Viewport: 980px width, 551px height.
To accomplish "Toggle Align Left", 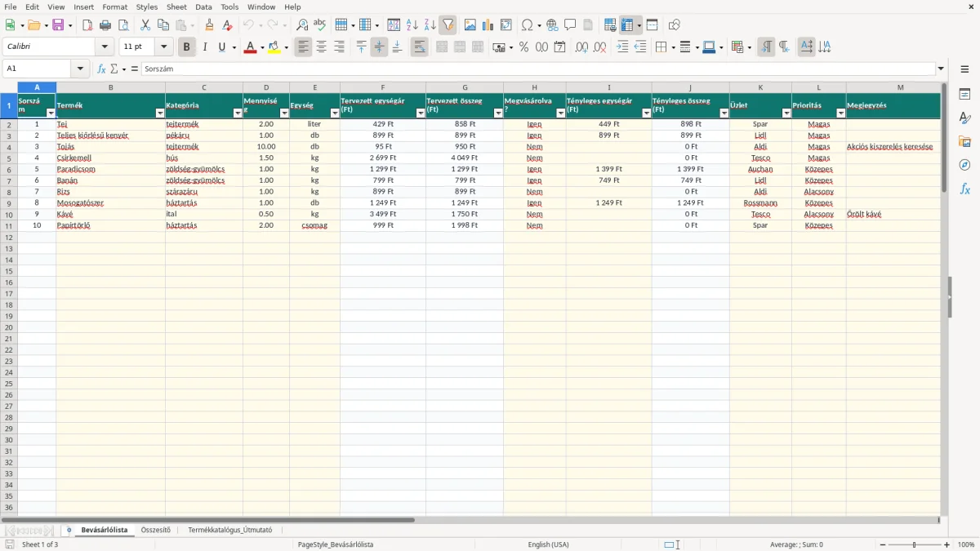I will coord(303,47).
